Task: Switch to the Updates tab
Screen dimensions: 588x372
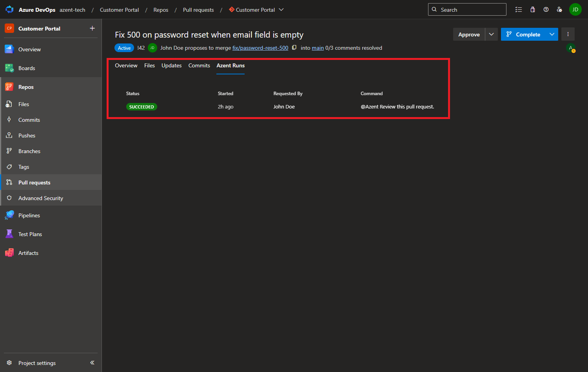Action: click(172, 65)
